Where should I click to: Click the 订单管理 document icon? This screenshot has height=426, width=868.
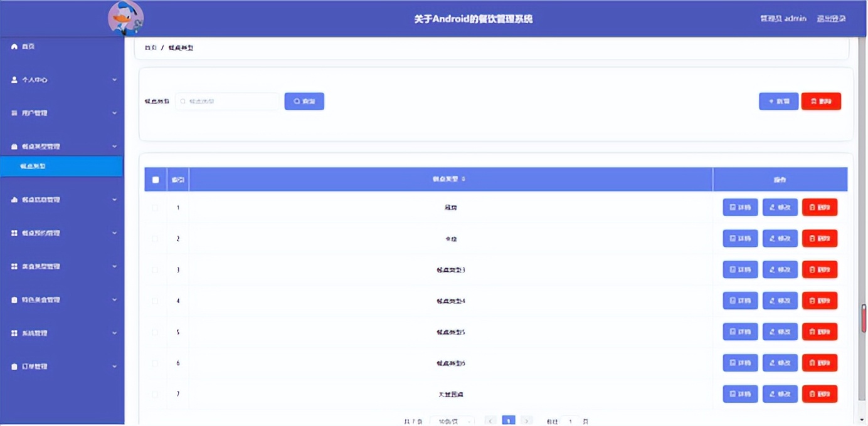[14, 366]
